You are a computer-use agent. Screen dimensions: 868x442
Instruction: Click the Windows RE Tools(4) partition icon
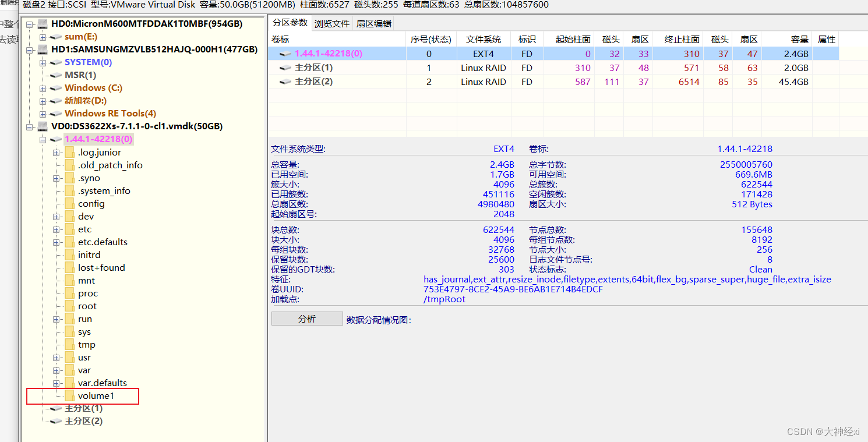tap(56, 114)
